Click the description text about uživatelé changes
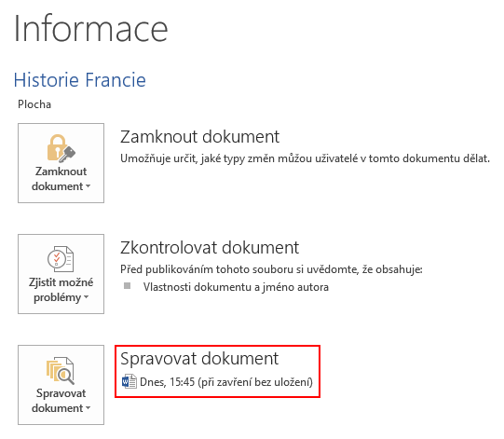 (305, 158)
